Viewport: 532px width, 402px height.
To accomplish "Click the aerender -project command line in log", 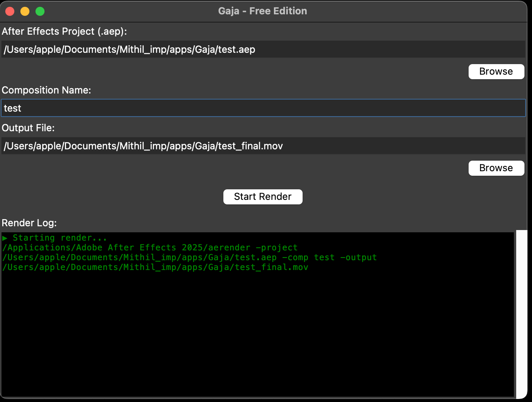I will pos(150,248).
